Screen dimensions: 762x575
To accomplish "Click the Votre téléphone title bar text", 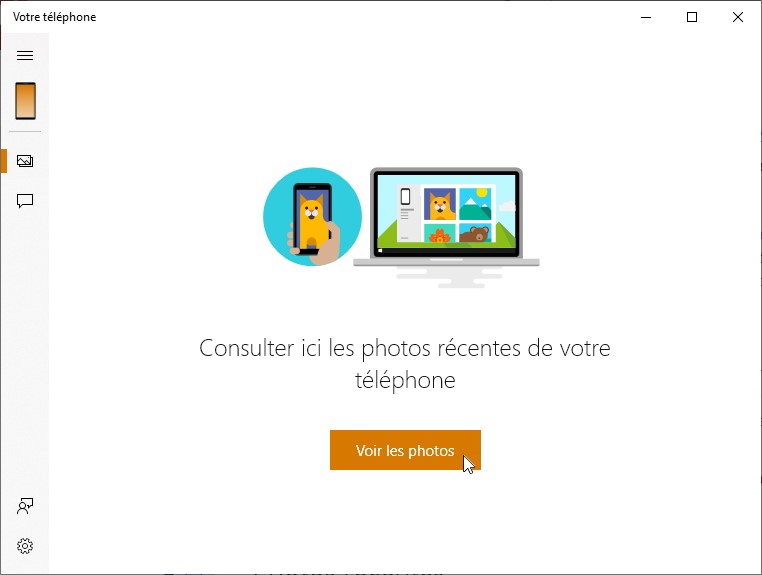I will click(x=54, y=17).
